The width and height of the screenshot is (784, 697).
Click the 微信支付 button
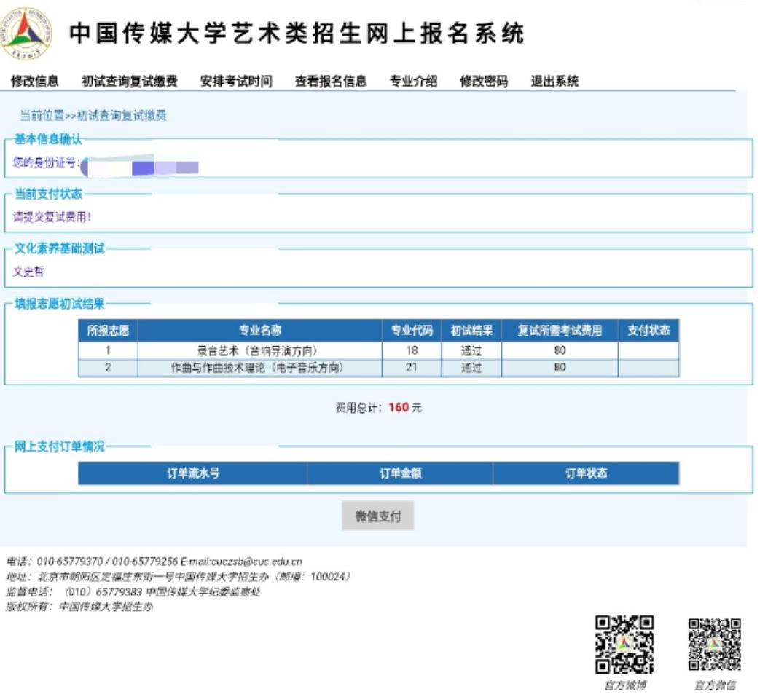pyautogui.click(x=378, y=516)
